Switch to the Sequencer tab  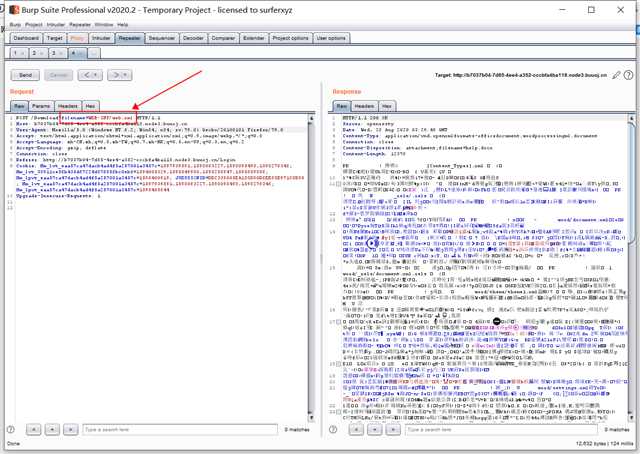tap(161, 38)
